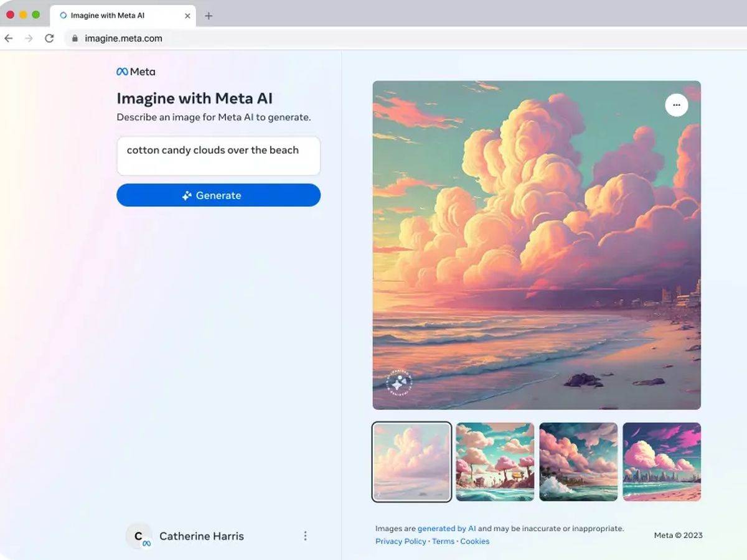Click the image description input field
Image resolution: width=747 pixels, height=560 pixels.
tap(218, 156)
